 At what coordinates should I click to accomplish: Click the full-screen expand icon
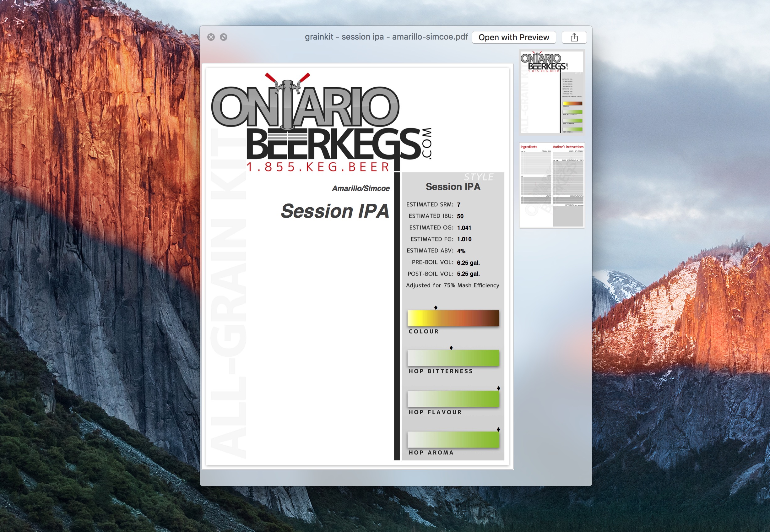click(224, 37)
